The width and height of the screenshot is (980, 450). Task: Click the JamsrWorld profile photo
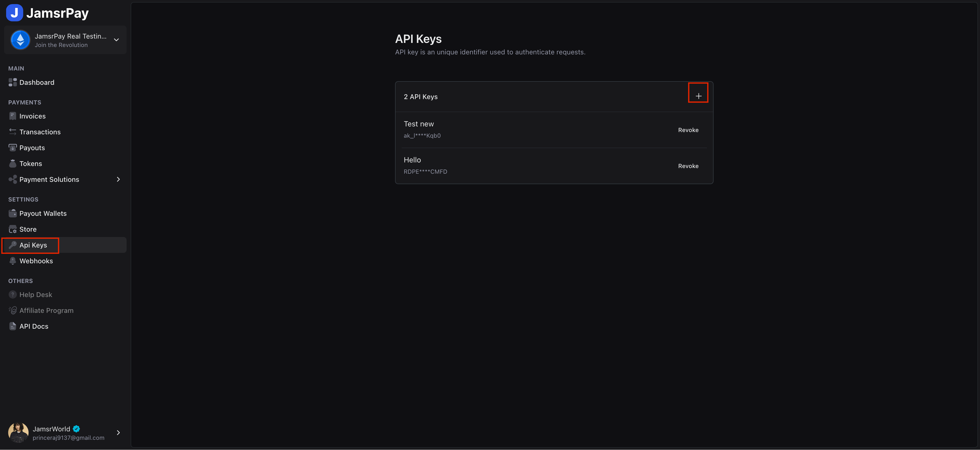(18, 432)
